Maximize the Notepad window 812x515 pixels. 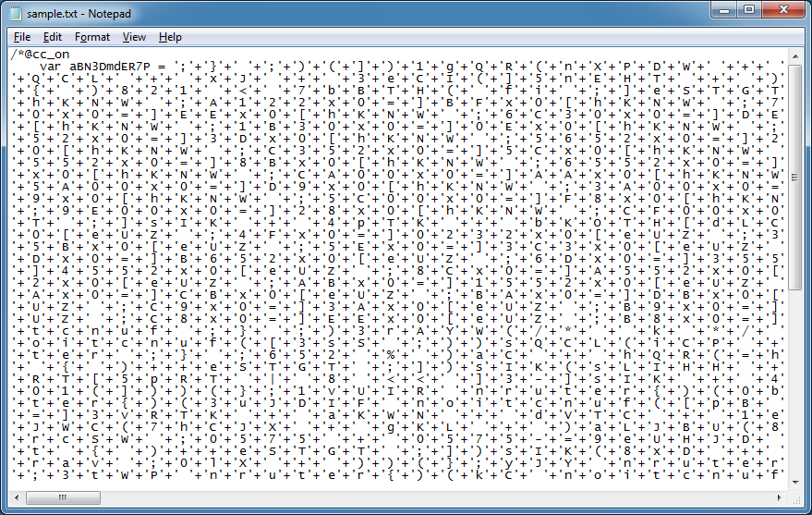tap(747, 11)
